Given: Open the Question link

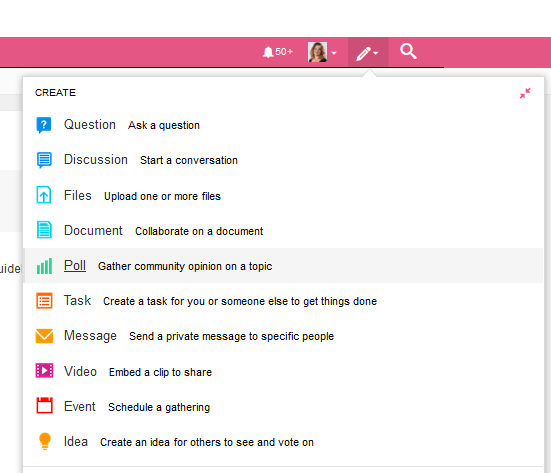Looking at the screenshot, I should 90,125.
